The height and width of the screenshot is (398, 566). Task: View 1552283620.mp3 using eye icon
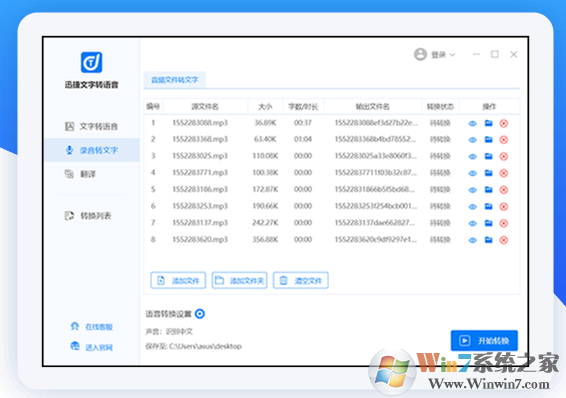tap(473, 240)
